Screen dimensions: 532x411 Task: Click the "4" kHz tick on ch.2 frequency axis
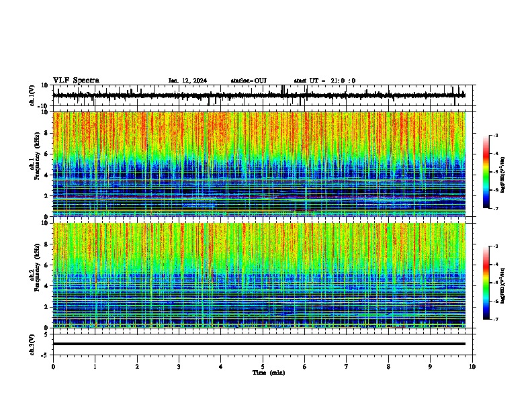[48, 286]
